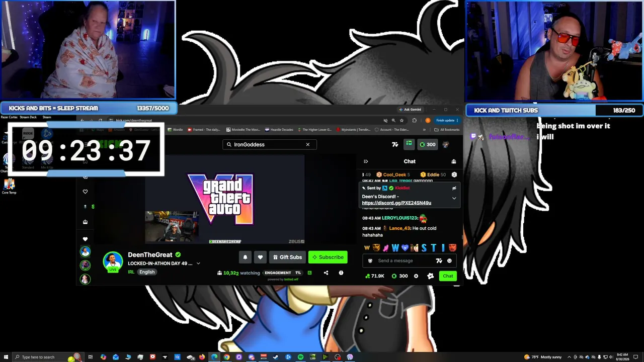
Task: Open the Wordle bookmark
Action: [x=175, y=130]
